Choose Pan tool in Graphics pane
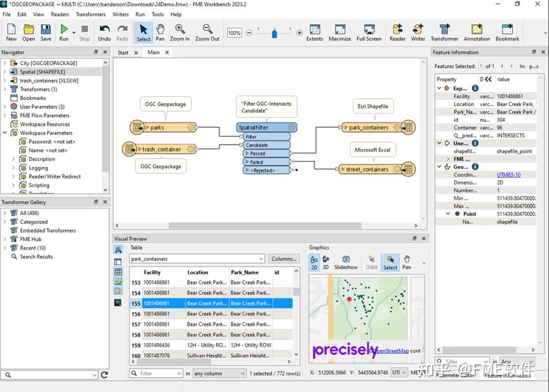549x392 pixels. (x=406, y=262)
